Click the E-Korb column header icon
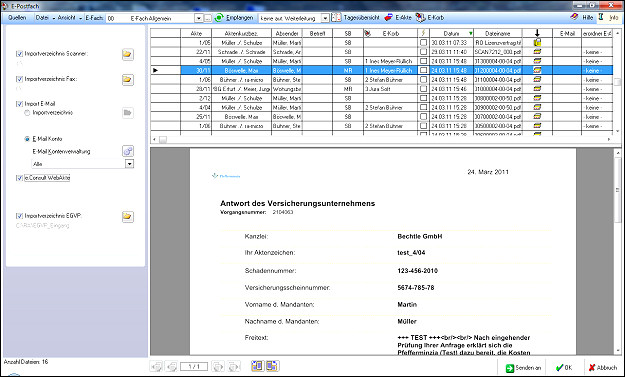Viewport: 625px width, 377px height. (368, 33)
